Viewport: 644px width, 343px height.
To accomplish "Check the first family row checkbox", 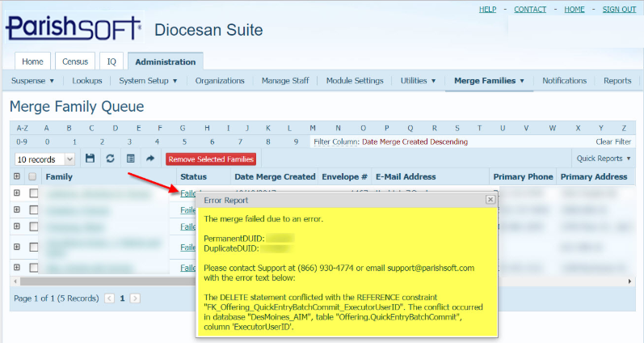I will [x=34, y=193].
